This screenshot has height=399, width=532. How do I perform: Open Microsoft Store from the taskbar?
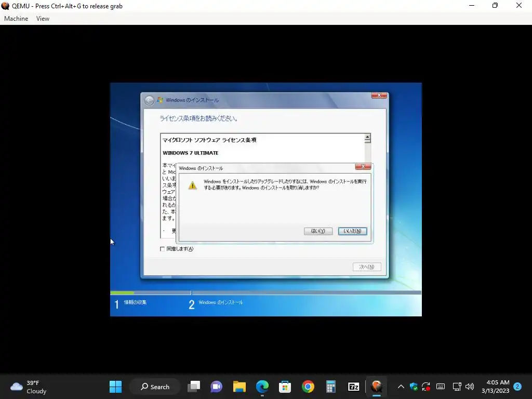point(285,387)
